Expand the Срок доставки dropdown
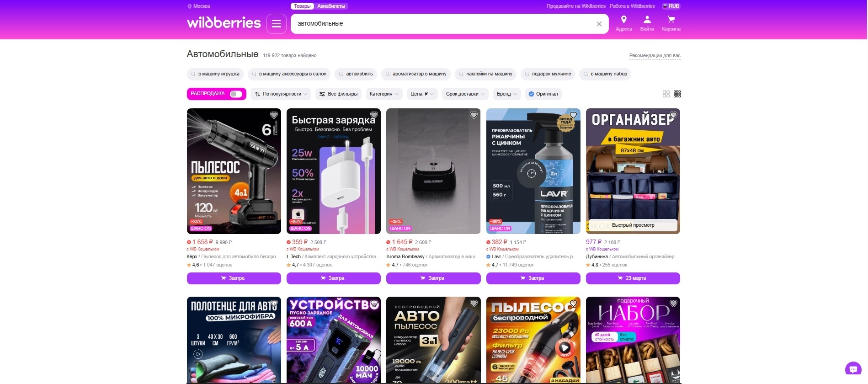The image size is (868, 384). 465,94
